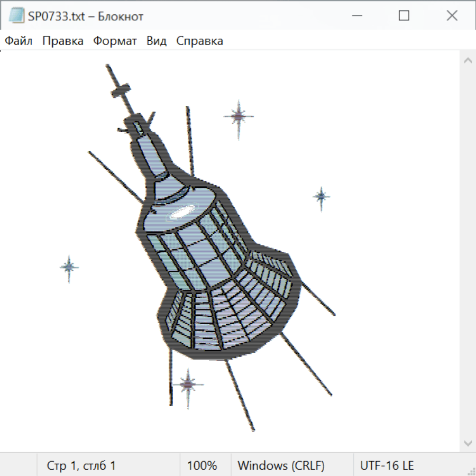Click the Notepad icon in the title bar
Image resolution: width=476 pixels, height=476 pixels.
point(17,16)
